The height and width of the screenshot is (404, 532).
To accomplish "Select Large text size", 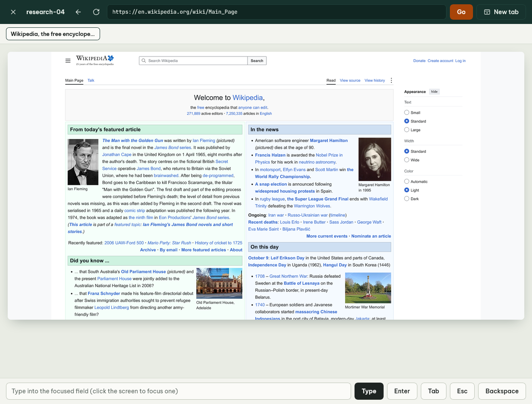I will tap(407, 130).
